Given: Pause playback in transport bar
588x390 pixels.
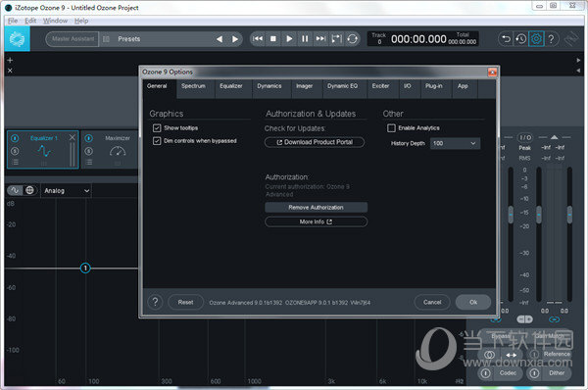Looking at the screenshot, I should (305, 38).
